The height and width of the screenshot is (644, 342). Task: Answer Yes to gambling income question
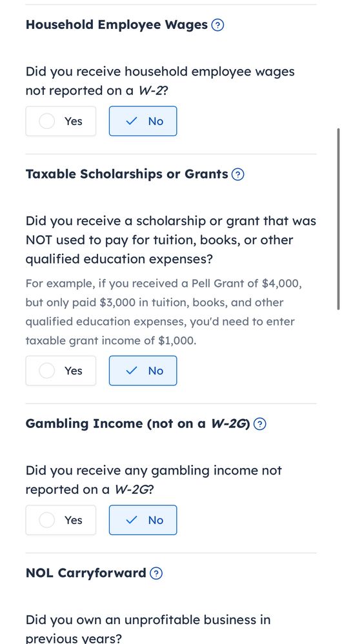(61, 520)
